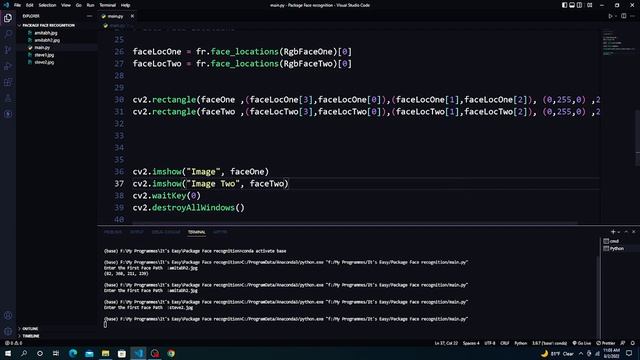Switch to the Jupyter panel tab
The image size is (640, 360).
coord(220,232)
